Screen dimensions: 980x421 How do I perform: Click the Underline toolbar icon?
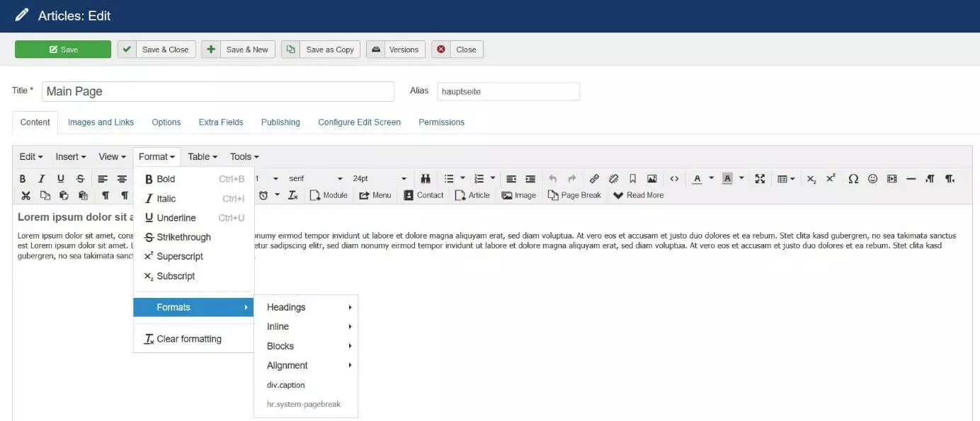pos(61,179)
